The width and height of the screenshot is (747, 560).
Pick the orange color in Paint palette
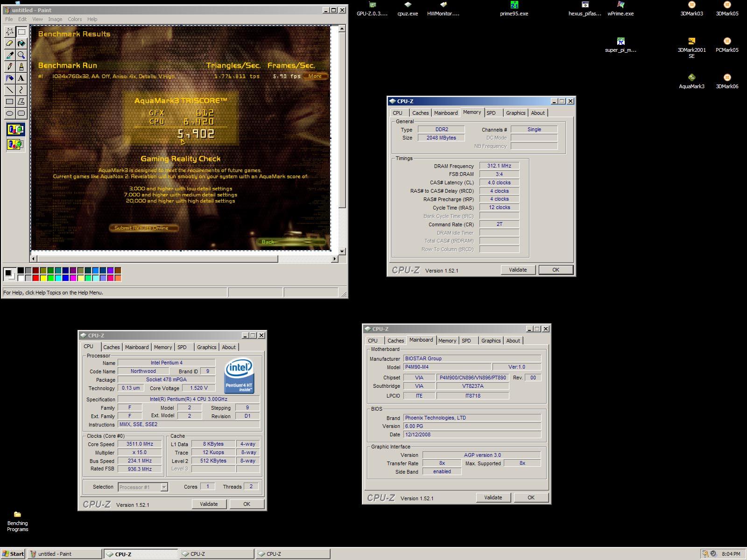118,278
